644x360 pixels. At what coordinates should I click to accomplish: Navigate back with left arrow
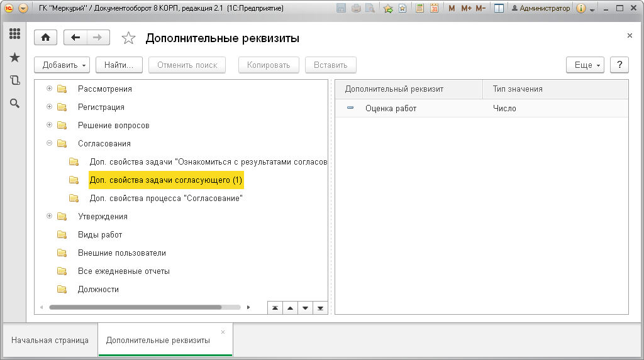(75, 38)
